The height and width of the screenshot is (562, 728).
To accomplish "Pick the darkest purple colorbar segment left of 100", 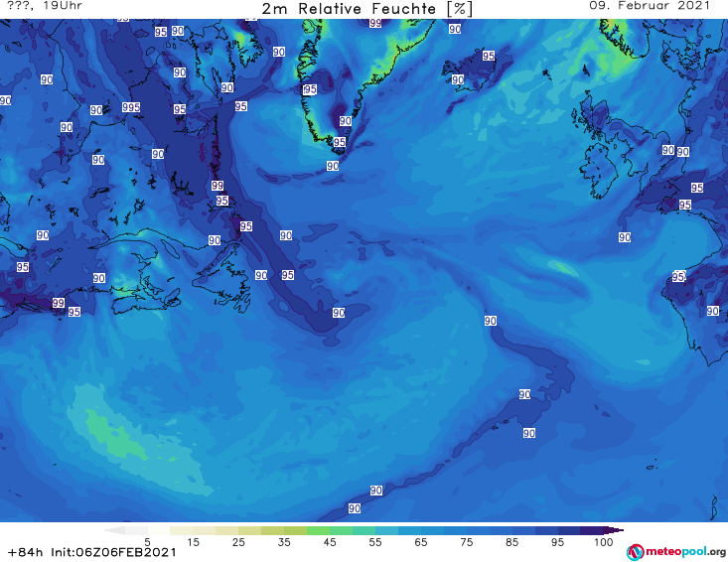I will point(592,530).
